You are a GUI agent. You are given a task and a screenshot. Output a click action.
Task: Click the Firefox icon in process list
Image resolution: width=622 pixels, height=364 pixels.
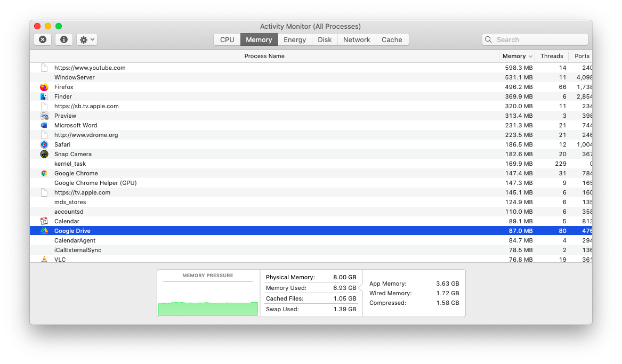click(x=44, y=87)
